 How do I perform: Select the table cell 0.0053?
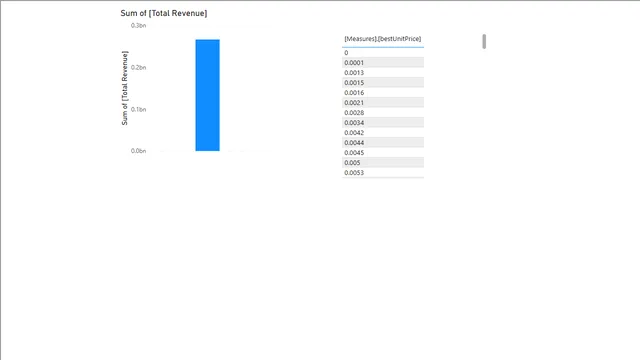tap(383, 173)
